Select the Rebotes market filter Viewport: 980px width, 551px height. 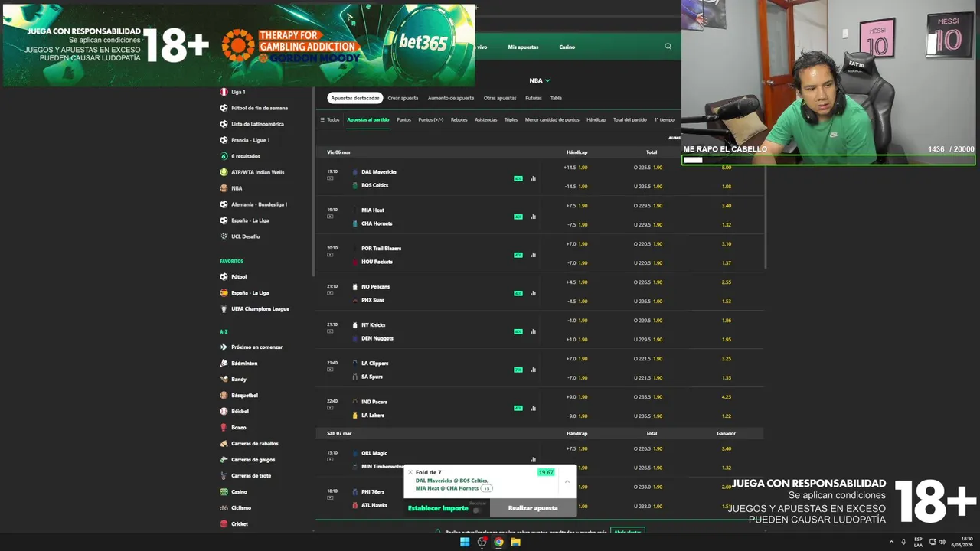click(x=459, y=119)
